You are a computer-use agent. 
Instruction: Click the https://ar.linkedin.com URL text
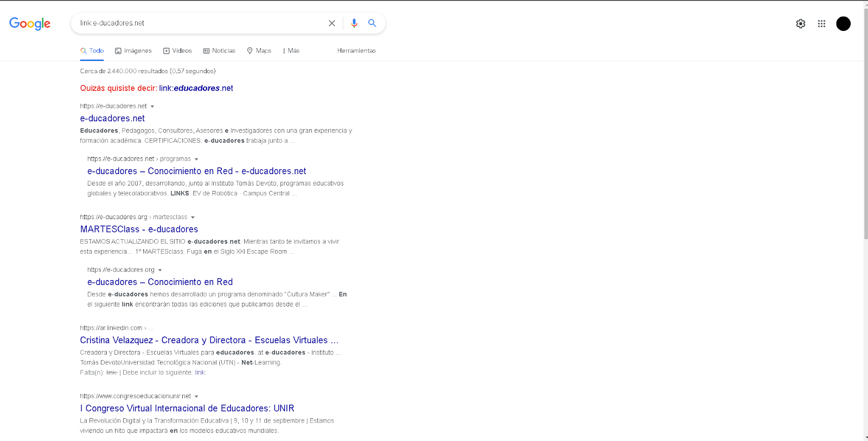click(x=111, y=328)
